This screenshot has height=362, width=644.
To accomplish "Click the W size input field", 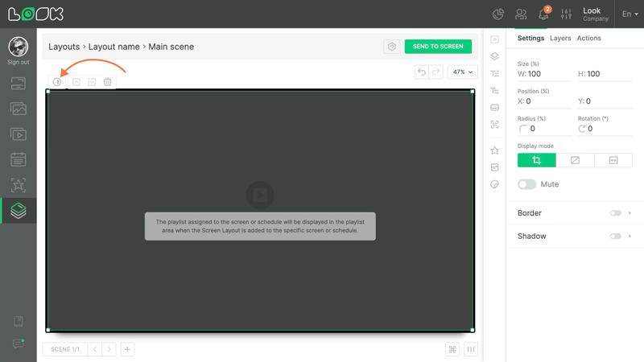I will (x=544, y=74).
